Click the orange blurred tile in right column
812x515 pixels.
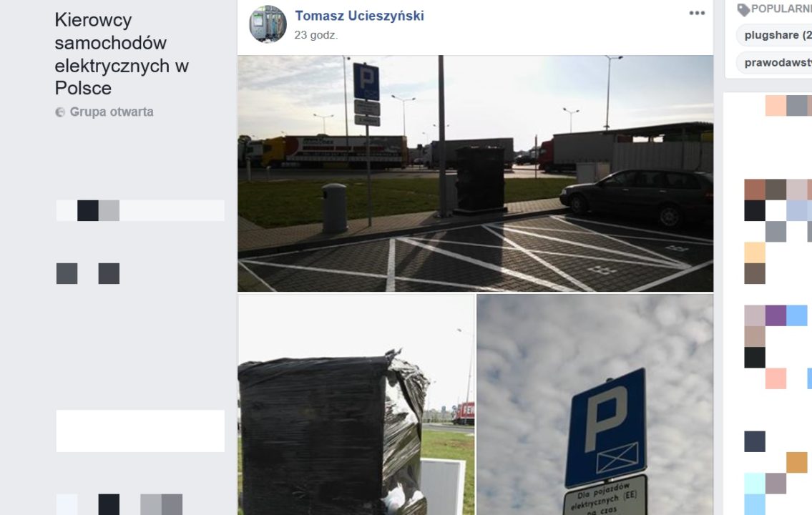[x=796, y=462]
